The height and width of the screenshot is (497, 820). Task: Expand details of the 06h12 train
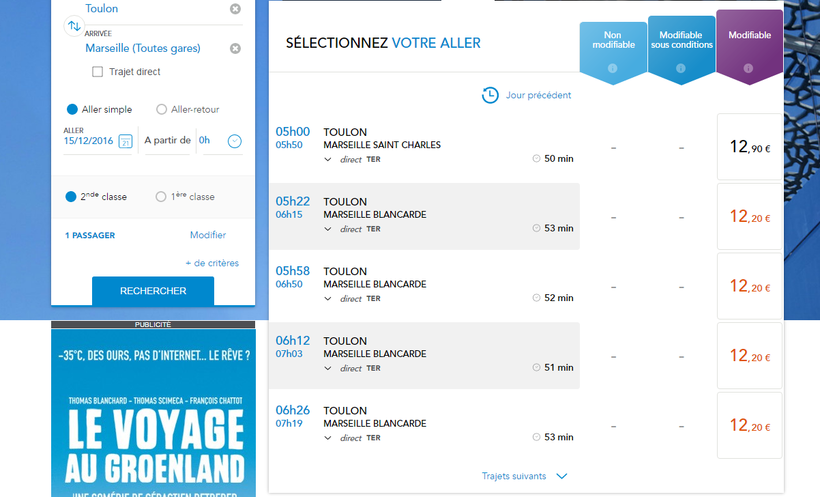pyautogui.click(x=328, y=368)
